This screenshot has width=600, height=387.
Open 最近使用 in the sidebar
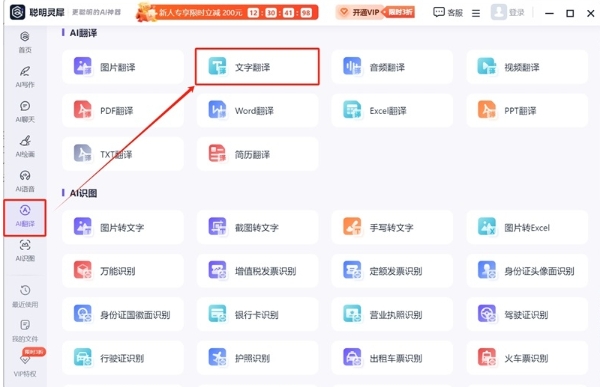25,296
